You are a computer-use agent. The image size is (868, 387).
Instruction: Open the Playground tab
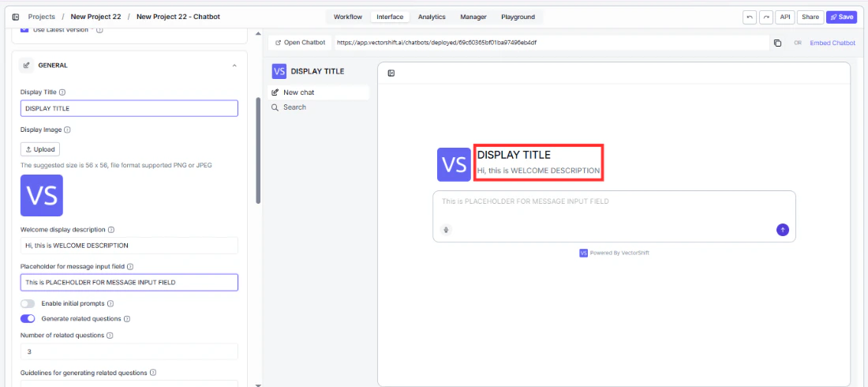point(518,17)
